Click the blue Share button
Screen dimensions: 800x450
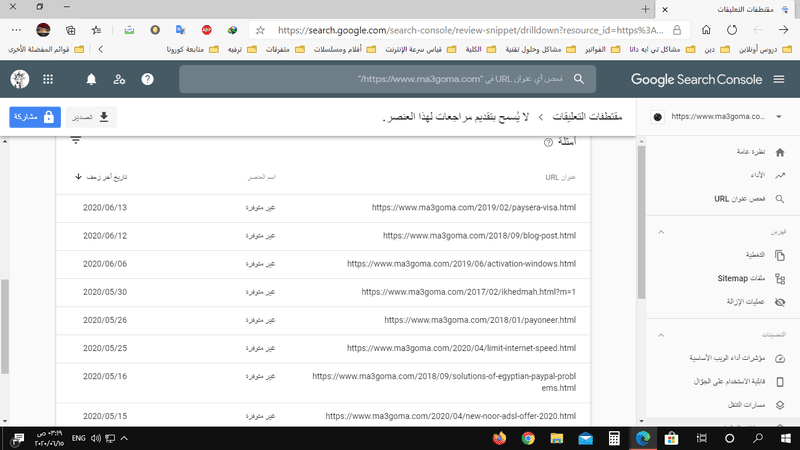tap(35, 117)
